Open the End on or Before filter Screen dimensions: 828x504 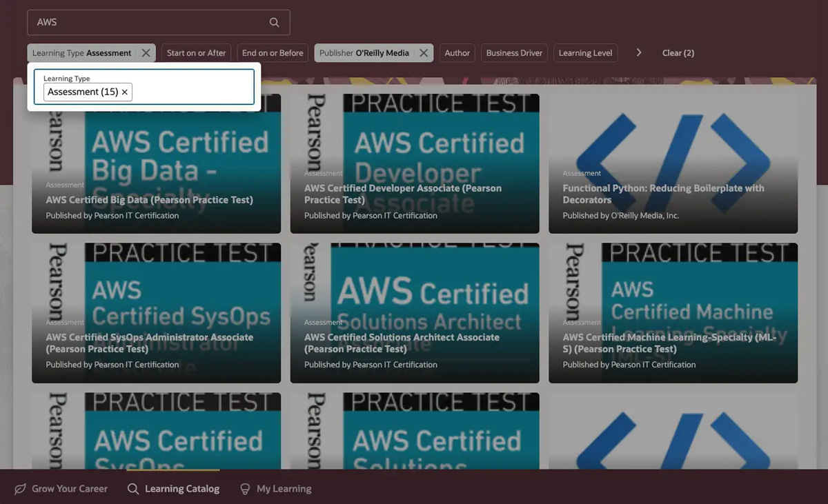tap(273, 53)
